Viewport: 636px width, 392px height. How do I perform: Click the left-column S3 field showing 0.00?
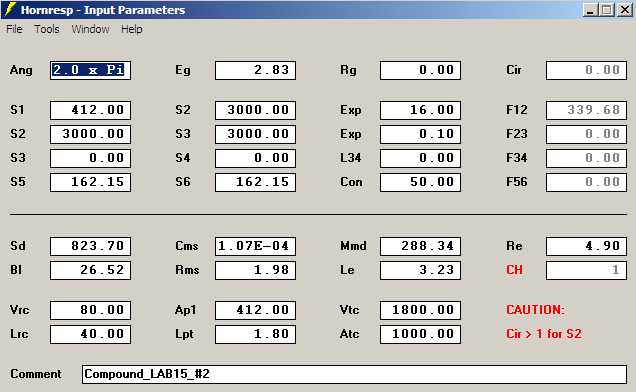click(x=90, y=158)
